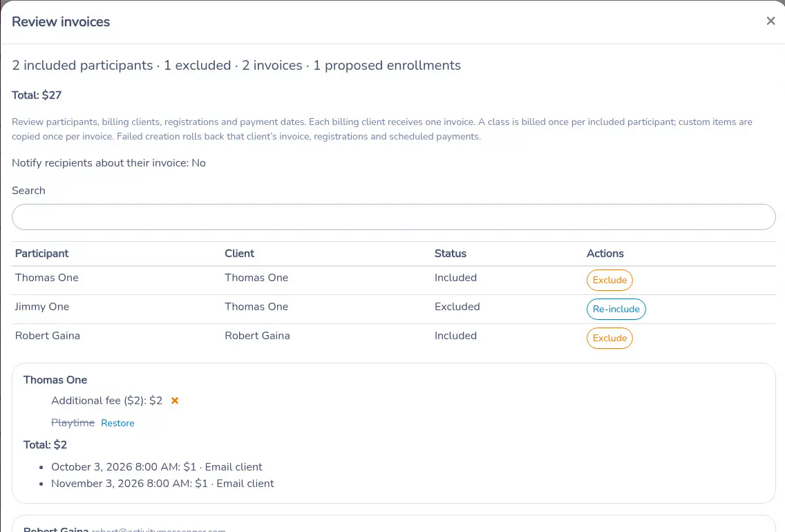The width and height of the screenshot is (785, 532).
Task: Select the Included status in Thomas One row
Action: [455, 277]
